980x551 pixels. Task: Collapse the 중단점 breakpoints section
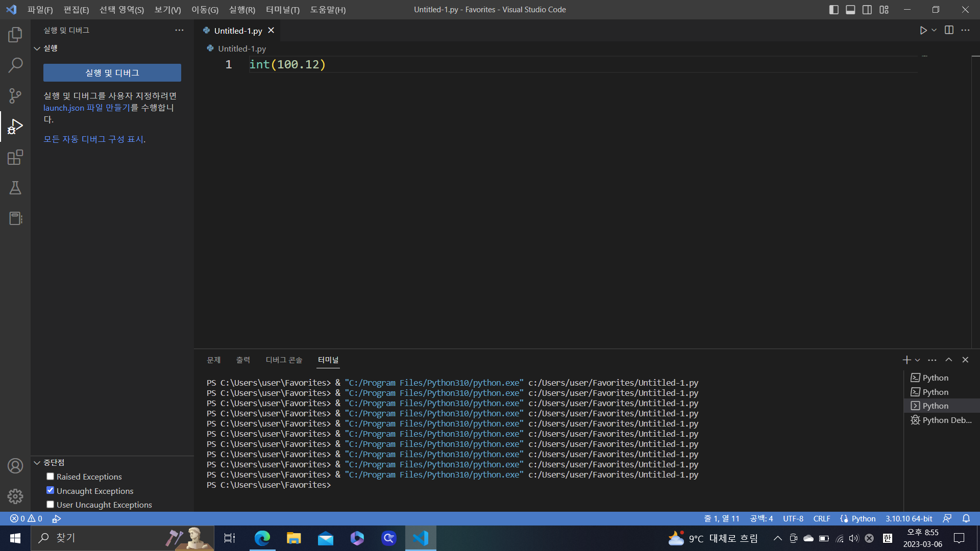click(x=37, y=463)
